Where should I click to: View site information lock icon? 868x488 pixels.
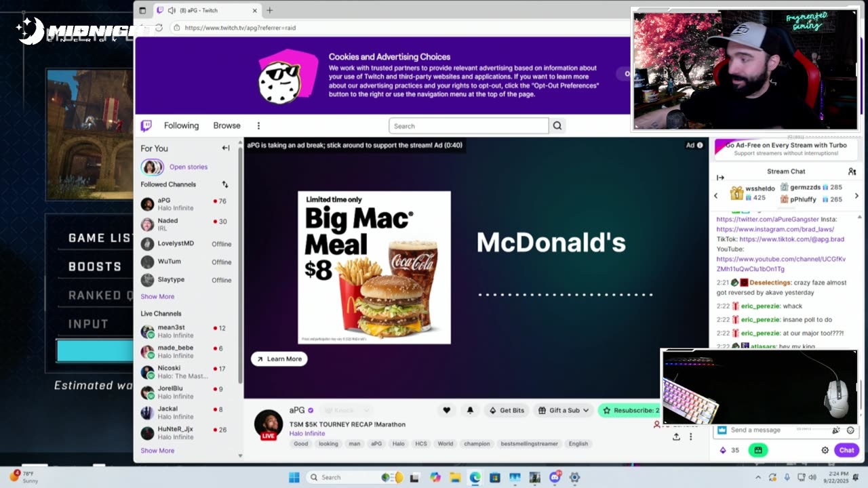(x=176, y=28)
